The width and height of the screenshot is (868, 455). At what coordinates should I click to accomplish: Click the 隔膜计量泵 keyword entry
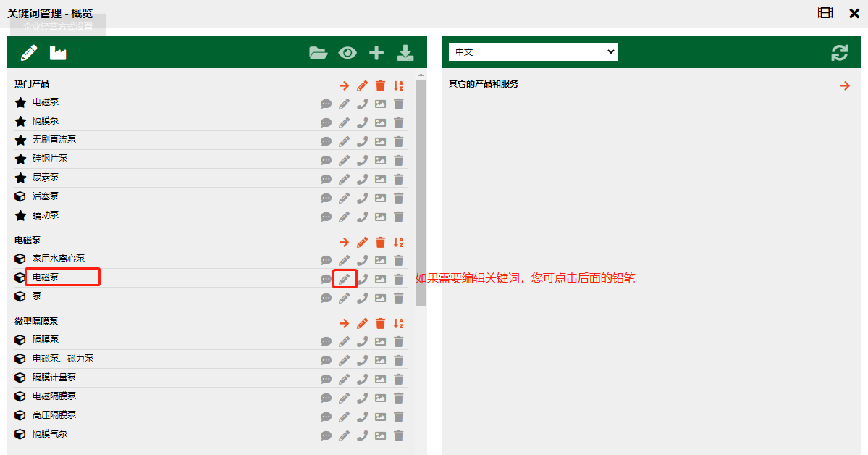[54, 377]
